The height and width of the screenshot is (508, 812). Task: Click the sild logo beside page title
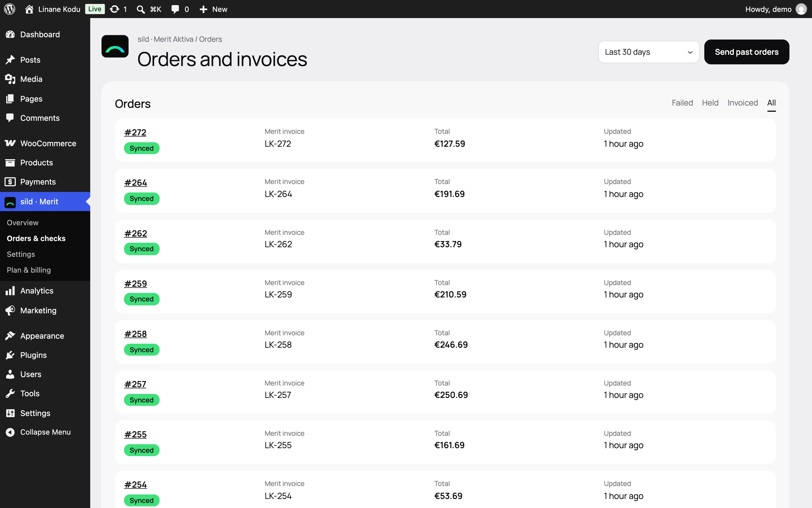(115, 46)
